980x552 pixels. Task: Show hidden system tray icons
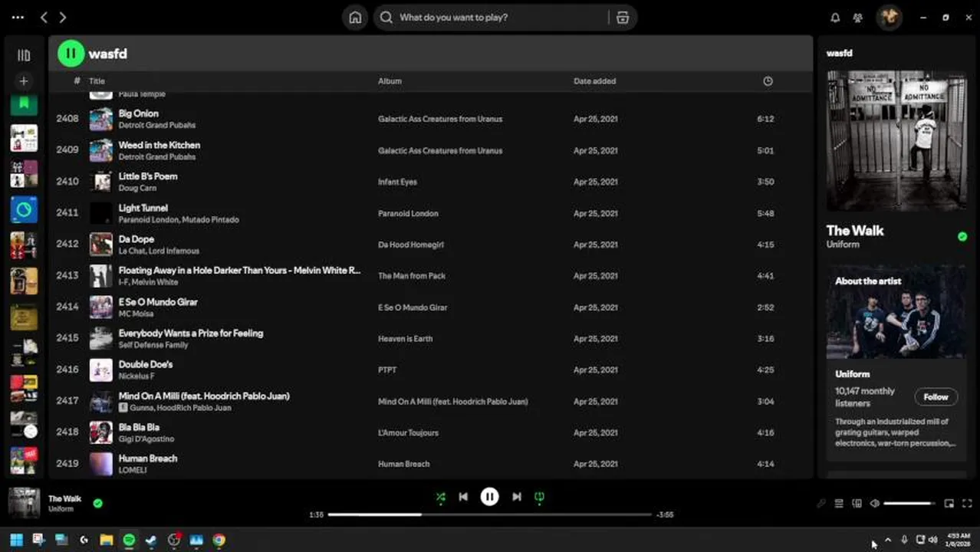click(888, 540)
